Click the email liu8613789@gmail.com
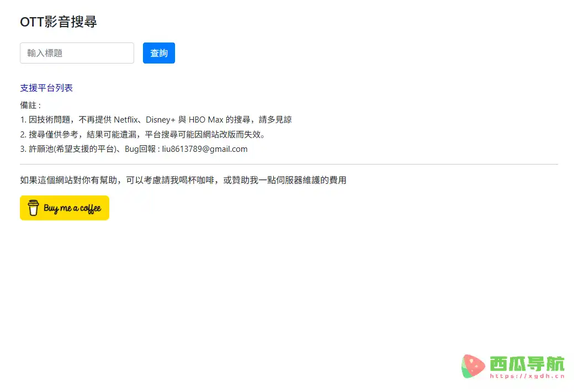 (x=205, y=149)
